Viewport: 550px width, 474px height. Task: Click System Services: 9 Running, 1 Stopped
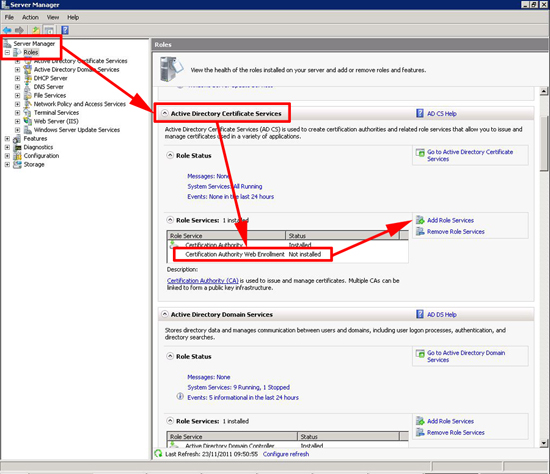click(x=239, y=387)
